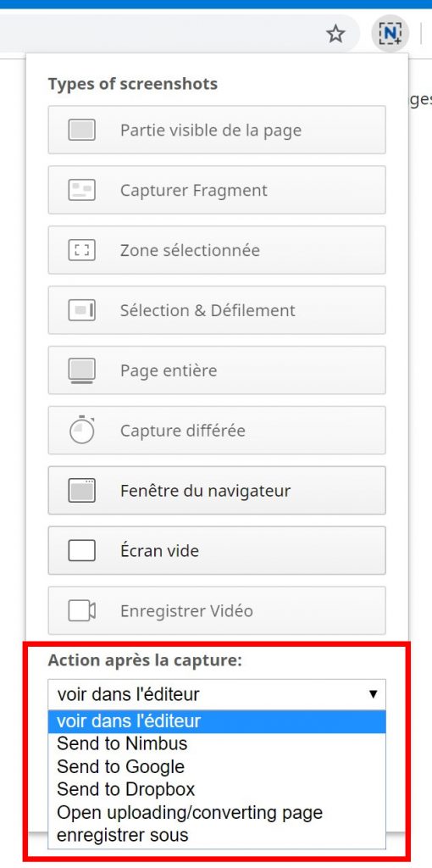Click the Écran vide blank rectangle icon
Viewport: 432px width, 868px height.
pyautogui.click(x=82, y=550)
